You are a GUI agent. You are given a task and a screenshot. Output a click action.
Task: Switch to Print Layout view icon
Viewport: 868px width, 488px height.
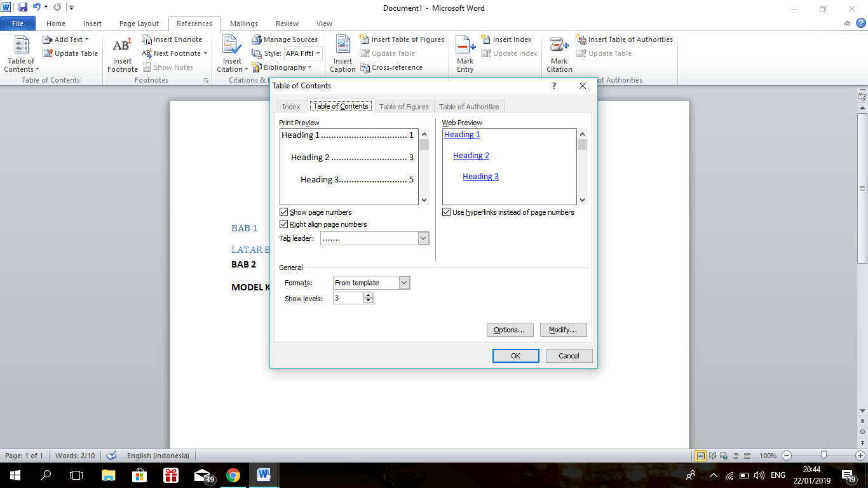click(x=701, y=456)
